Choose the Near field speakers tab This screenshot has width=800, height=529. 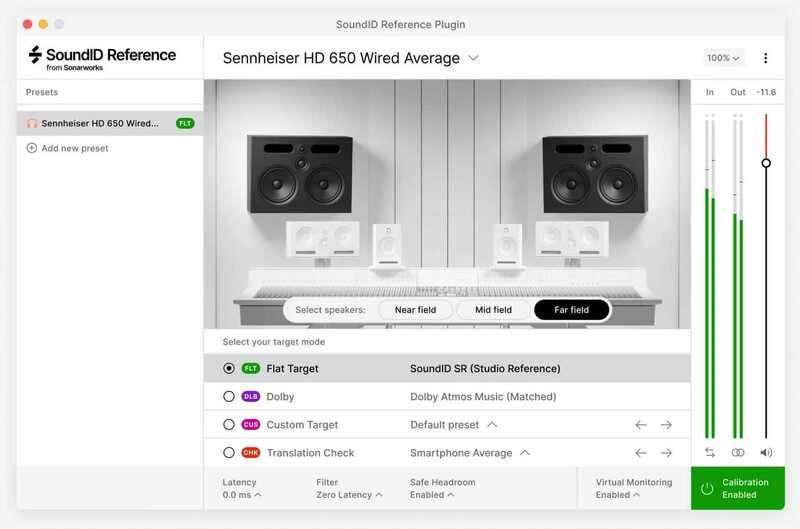(x=415, y=310)
